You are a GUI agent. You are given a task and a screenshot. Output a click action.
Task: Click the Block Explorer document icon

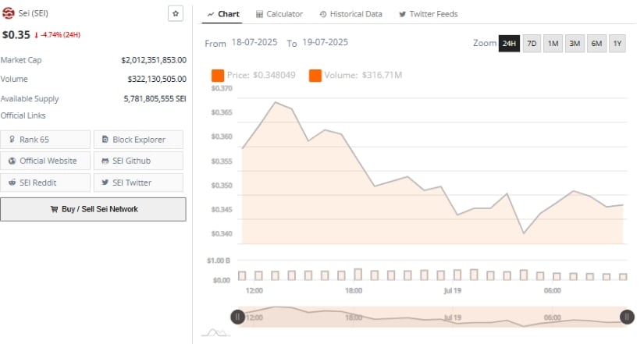click(105, 140)
